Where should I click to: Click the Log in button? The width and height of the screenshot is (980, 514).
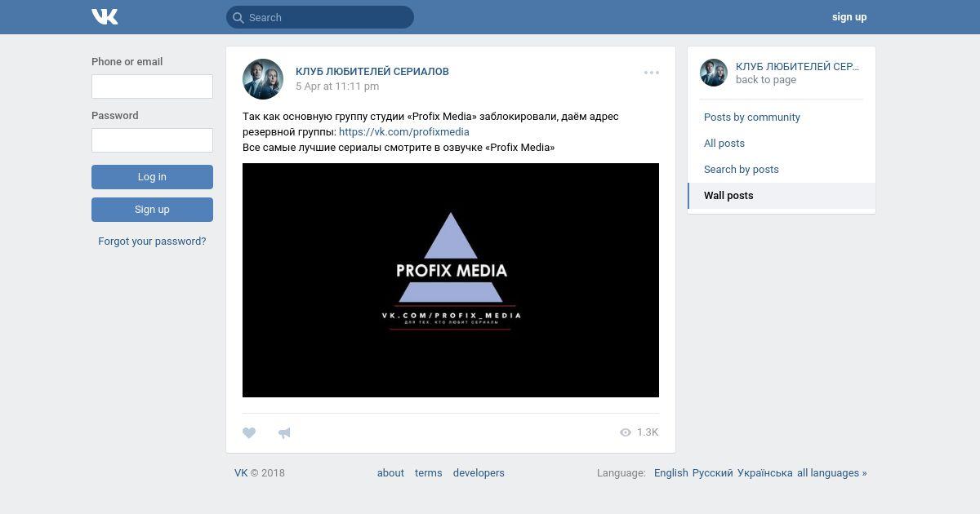click(x=152, y=177)
